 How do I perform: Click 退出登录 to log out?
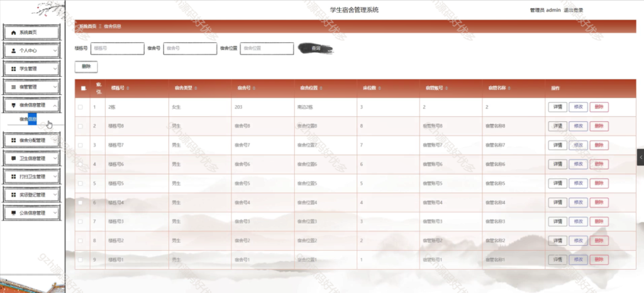point(573,10)
